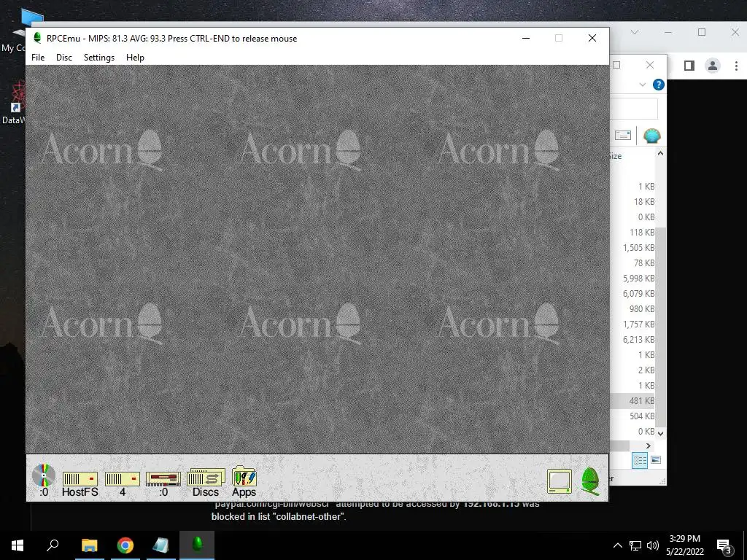Open the volume tray icon
Screen dimensions: 747x560
pyautogui.click(x=653, y=545)
